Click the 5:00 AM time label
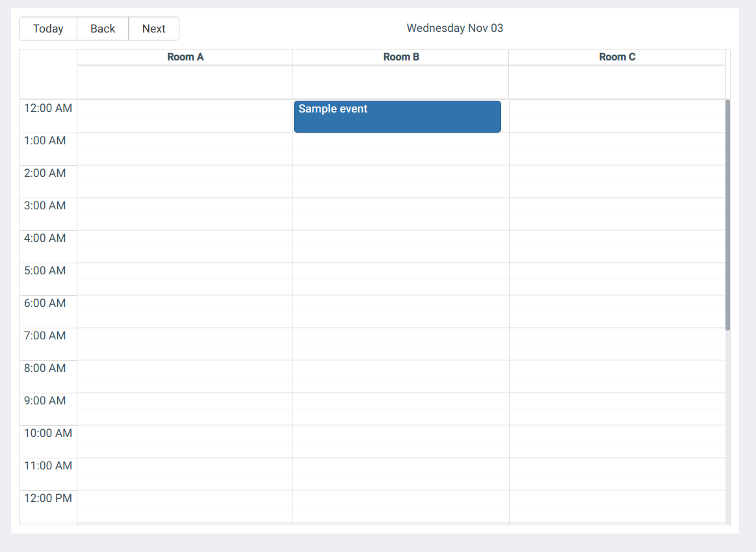Image resolution: width=756 pixels, height=552 pixels. pyautogui.click(x=45, y=271)
